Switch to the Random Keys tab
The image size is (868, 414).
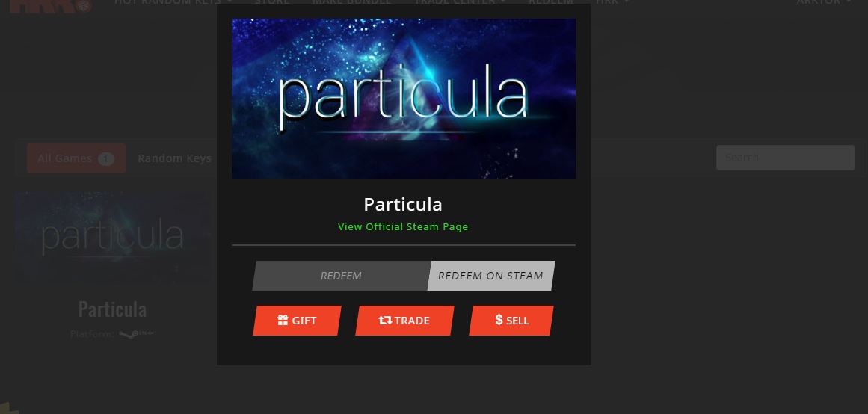[x=174, y=158]
